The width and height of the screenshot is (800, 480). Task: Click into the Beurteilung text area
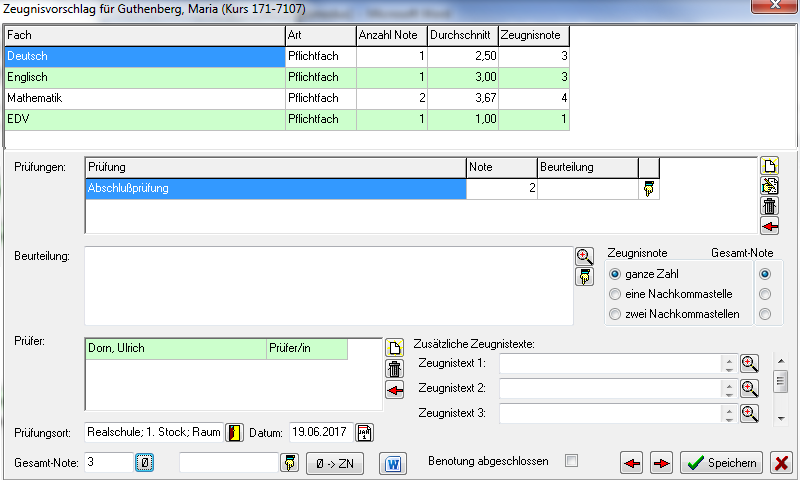pyautogui.click(x=329, y=286)
